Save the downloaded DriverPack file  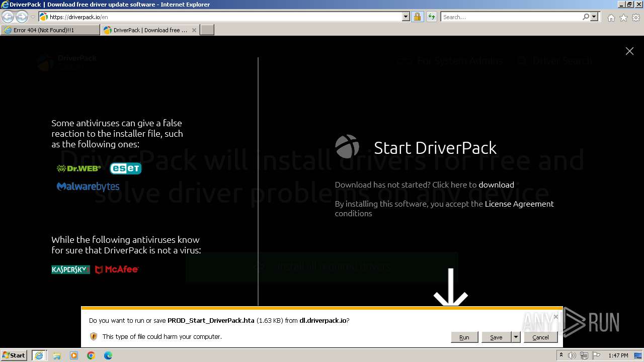[x=496, y=337]
